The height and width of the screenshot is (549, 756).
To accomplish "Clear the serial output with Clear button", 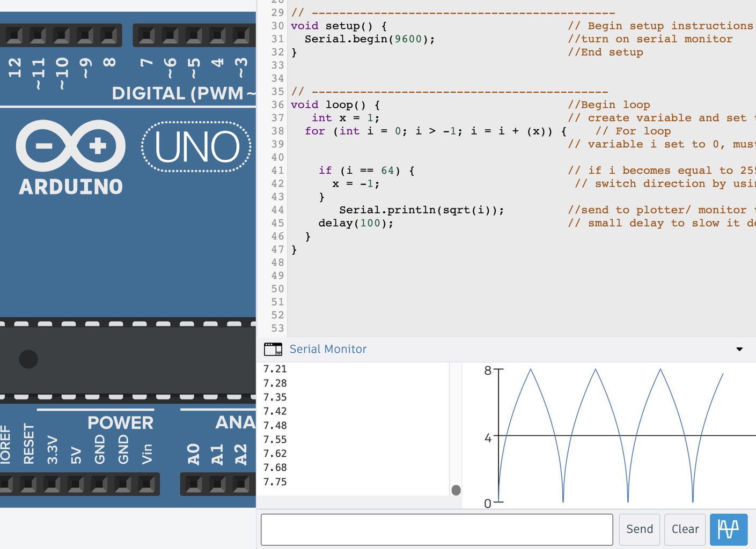I will pos(685,529).
